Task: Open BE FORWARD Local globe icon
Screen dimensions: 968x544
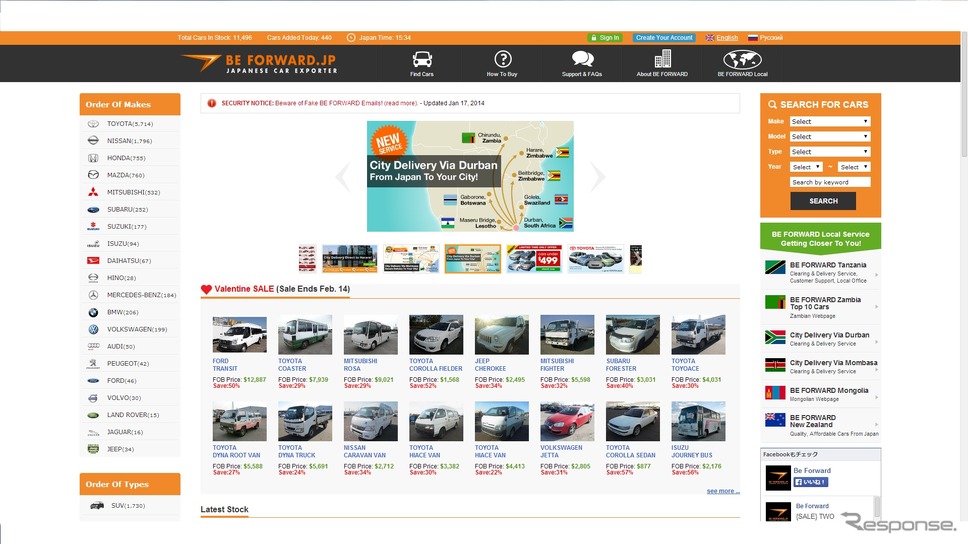Action: pos(742,60)
